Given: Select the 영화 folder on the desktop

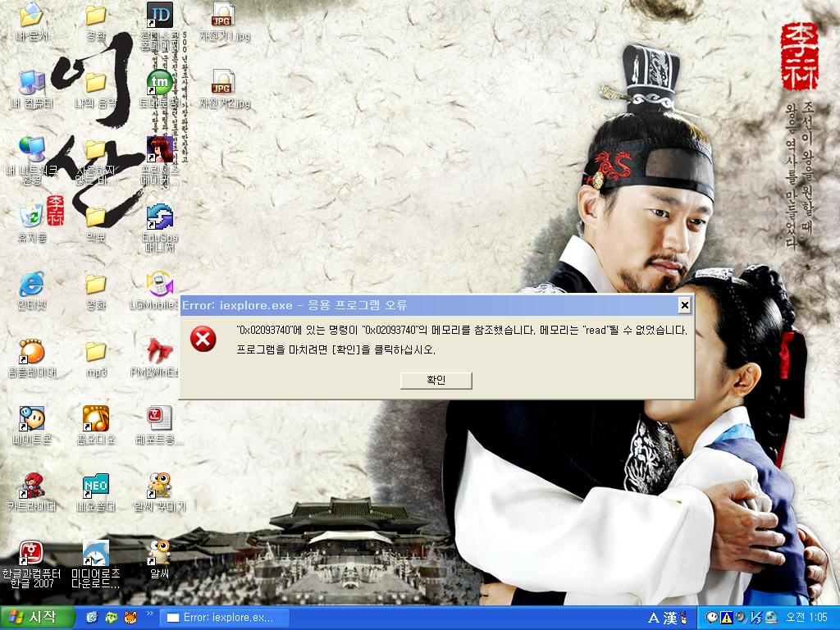Looking at the screenshot, I should click(96, 290).
